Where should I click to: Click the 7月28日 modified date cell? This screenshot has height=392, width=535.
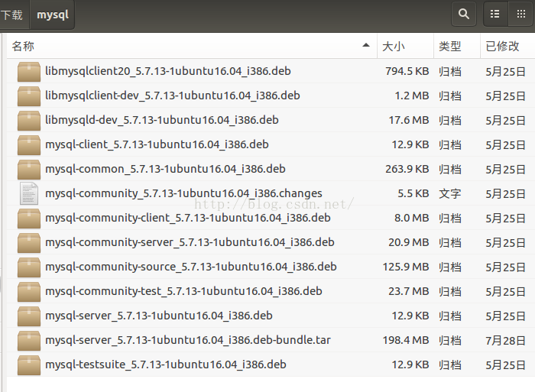[506, 341]
